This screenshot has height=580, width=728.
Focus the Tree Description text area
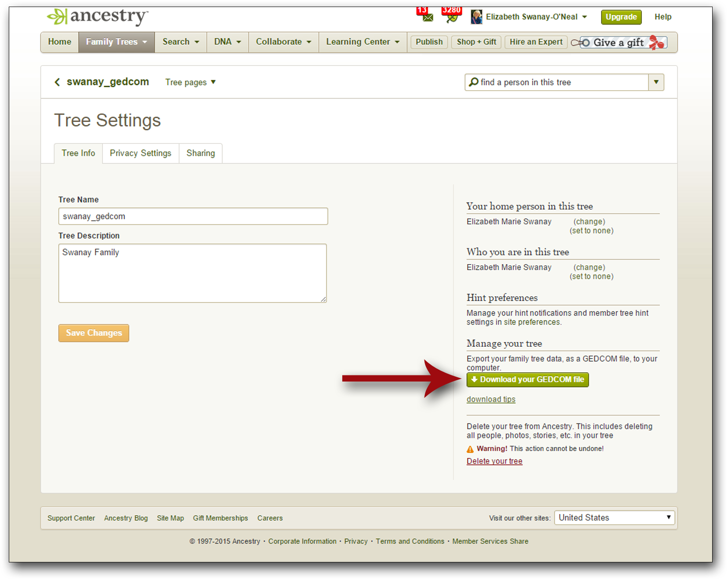(x=193, y=273)
